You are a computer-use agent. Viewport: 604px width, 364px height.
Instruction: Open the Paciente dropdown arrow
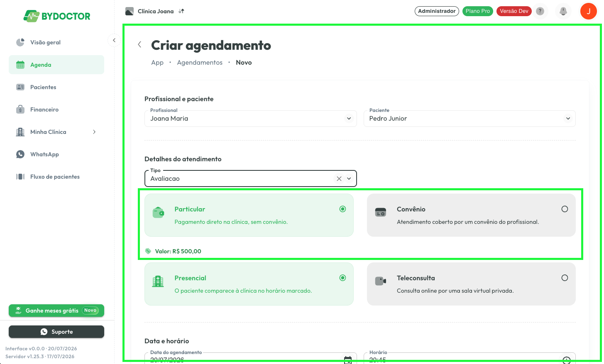pos(568,119)
